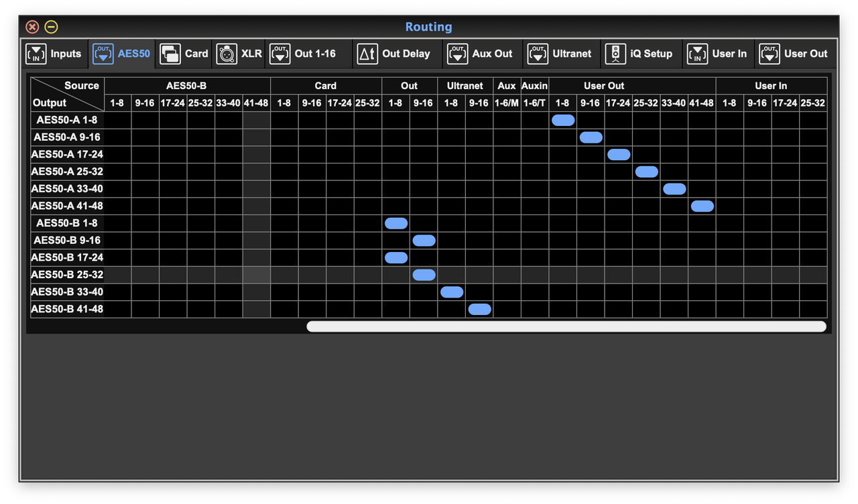Click the XLR connector icon

tap(228, 54)
